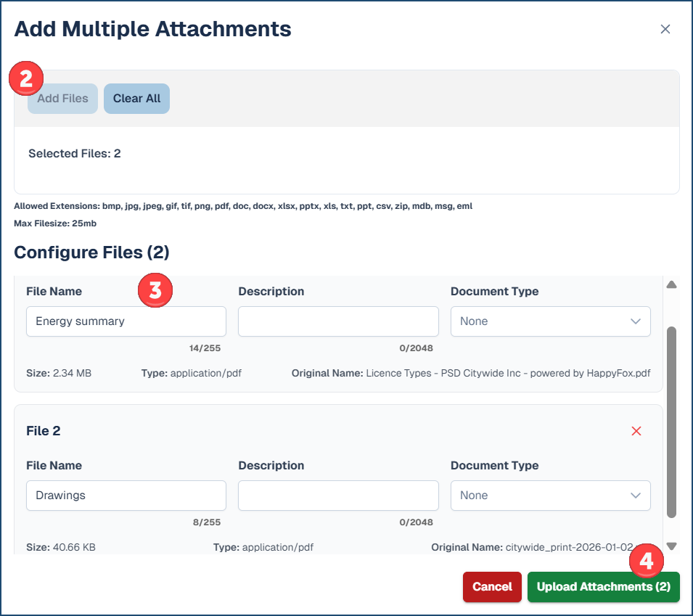Open Document Type dropdown for Drawings file
The height and width of the screenshot is (616, 693).
(550, 496)
